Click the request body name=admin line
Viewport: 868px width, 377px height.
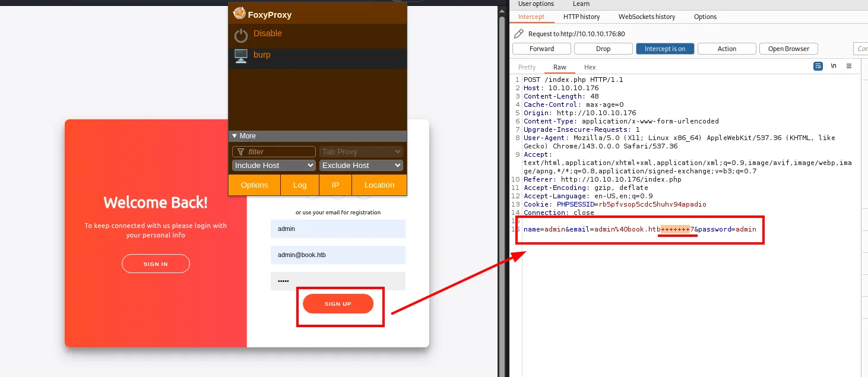[x=640, y=229]
